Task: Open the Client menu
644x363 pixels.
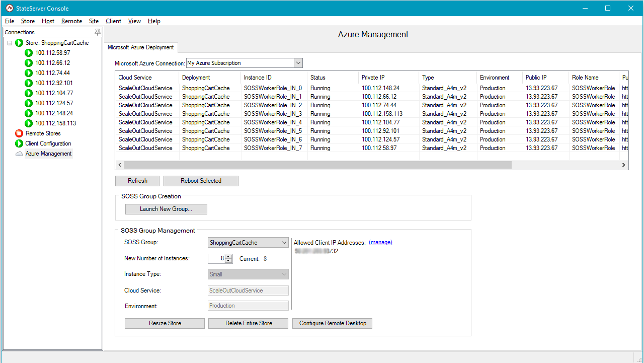Action: tap(114, 21)
